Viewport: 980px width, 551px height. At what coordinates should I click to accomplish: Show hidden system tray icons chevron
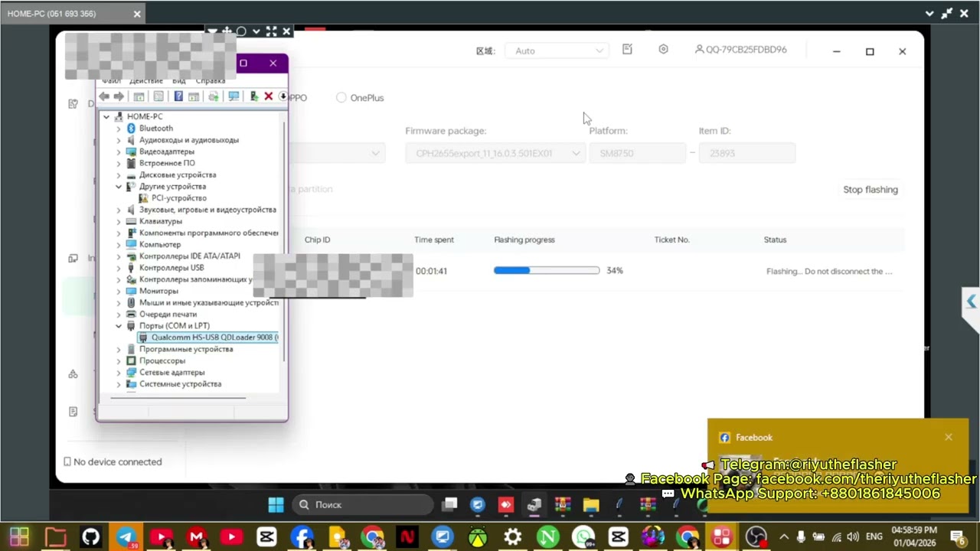pyautogui.click(x=783, y=537)
